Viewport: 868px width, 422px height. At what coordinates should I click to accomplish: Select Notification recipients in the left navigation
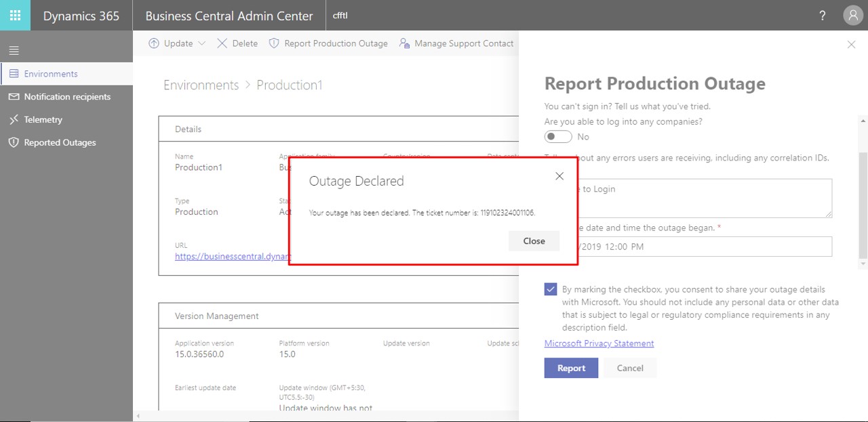pyautogui.click(x=66, y=97)
